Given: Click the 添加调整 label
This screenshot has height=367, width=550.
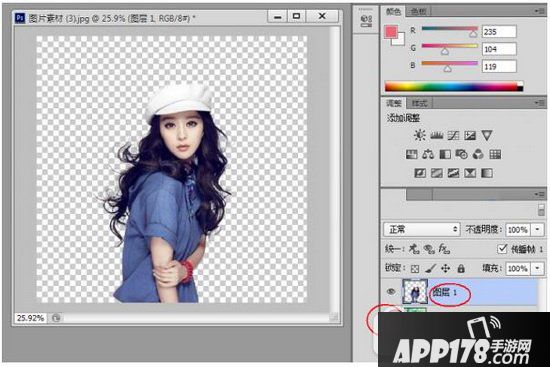Looking at the screenshot, I should pyautogui.click(x=403, y=118).
